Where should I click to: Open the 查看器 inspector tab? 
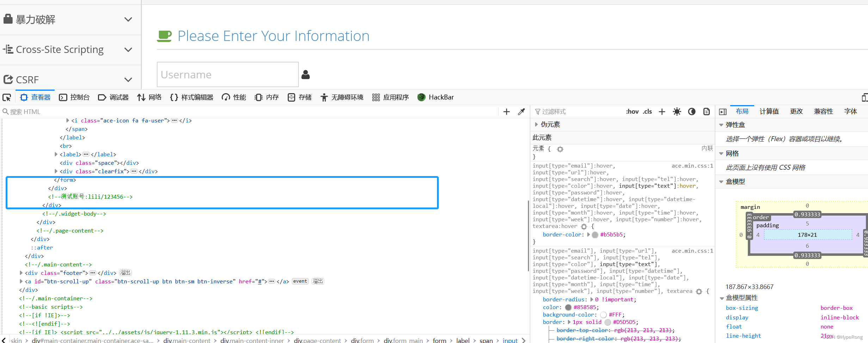(36, 97)
